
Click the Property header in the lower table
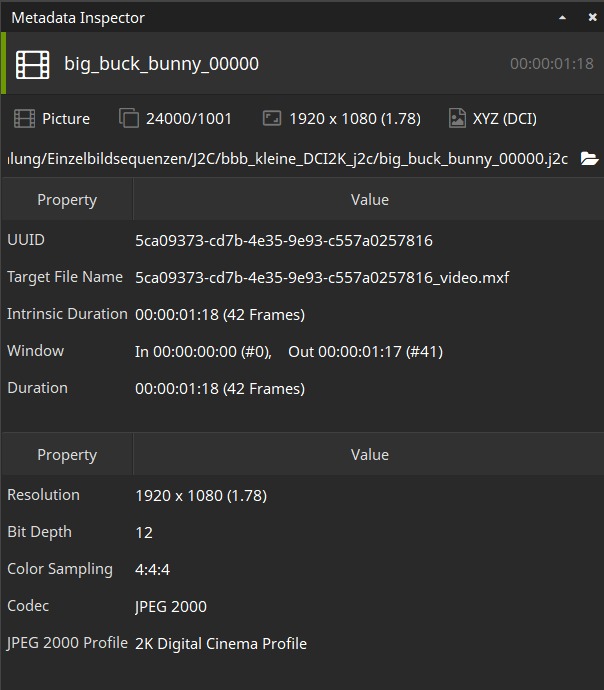[x=67, y=455]
